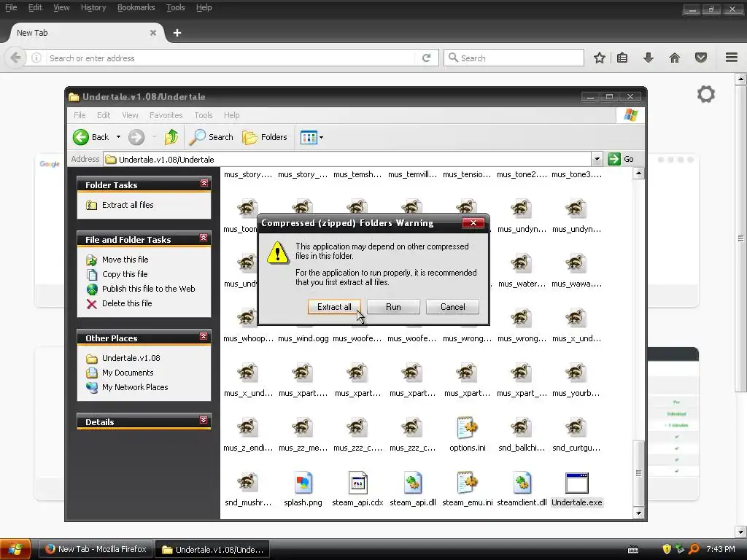Click Delete this file link
This screenshot has height=560, width=747.
click(x=127, y=303)
